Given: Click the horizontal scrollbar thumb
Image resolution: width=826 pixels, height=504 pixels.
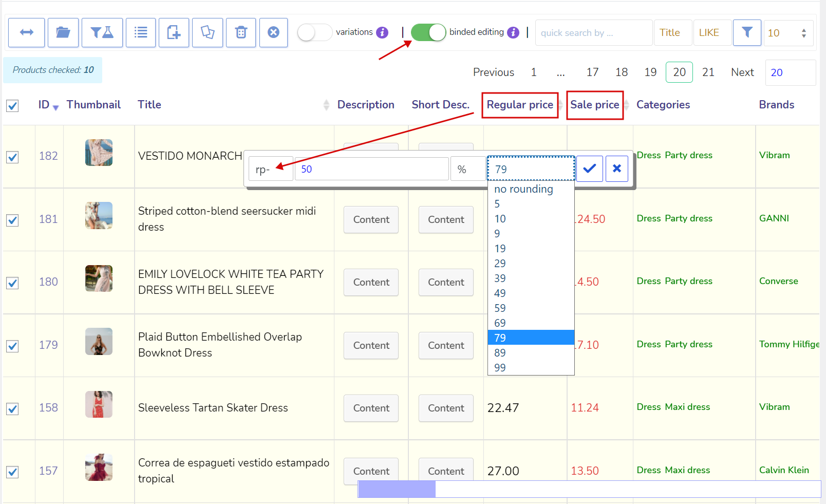Looking at the screenshot, I should pyautogui.click(x=397, y=489).
